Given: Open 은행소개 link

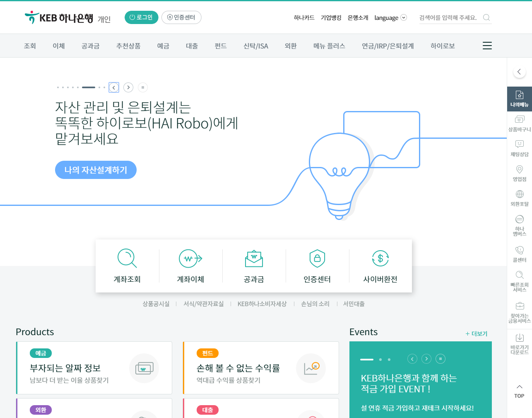Looking at the screenshot, I should (x=358, y=17).
